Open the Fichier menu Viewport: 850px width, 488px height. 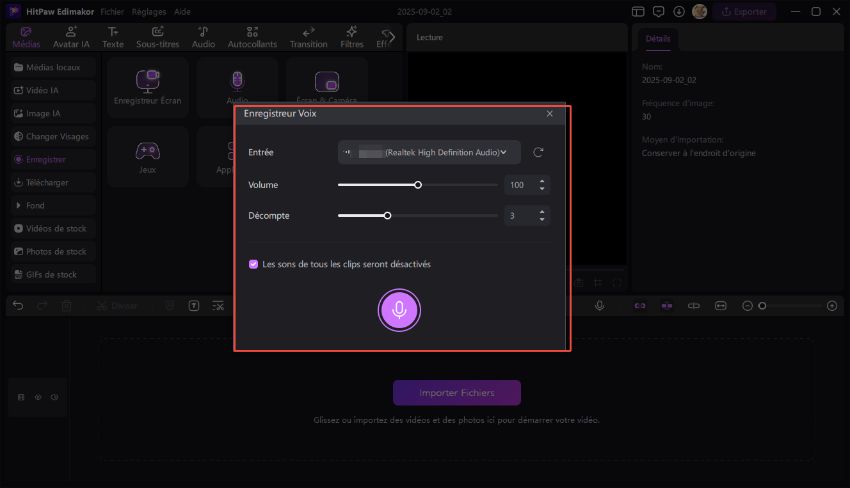click(x=112, y=11)
